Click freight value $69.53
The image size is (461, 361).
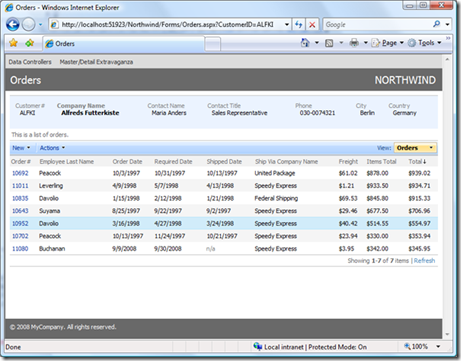(348, 198)
